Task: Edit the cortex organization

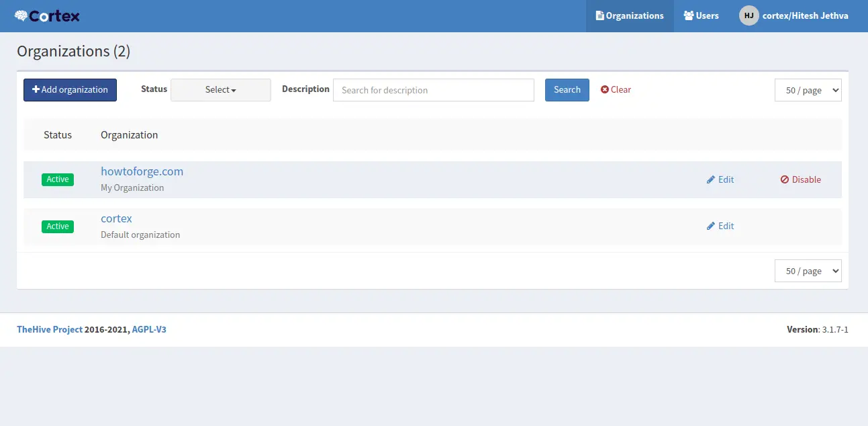Action: point(720,226)
